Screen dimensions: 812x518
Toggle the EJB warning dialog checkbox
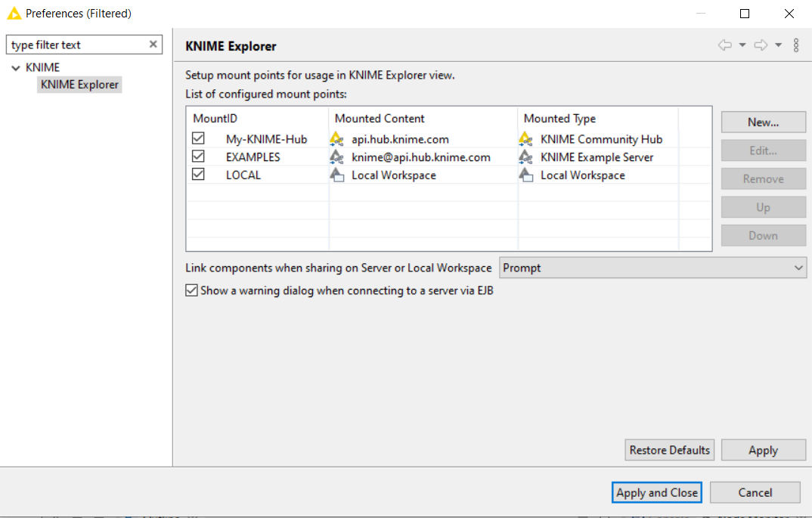tap(191, 290)
